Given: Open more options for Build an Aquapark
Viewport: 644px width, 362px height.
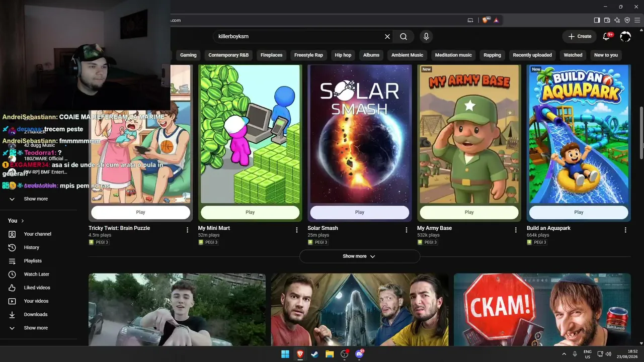Looking at the screenshot, I should 625,230.
